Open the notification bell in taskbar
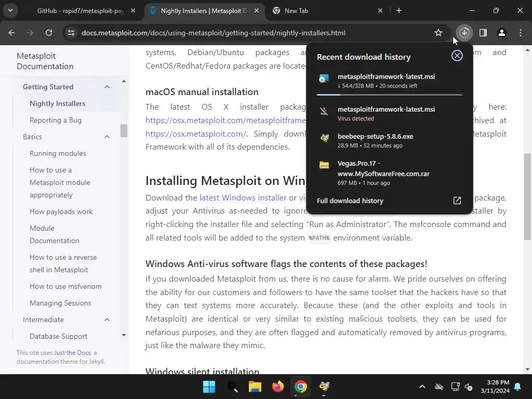 (x=518, y=387)
